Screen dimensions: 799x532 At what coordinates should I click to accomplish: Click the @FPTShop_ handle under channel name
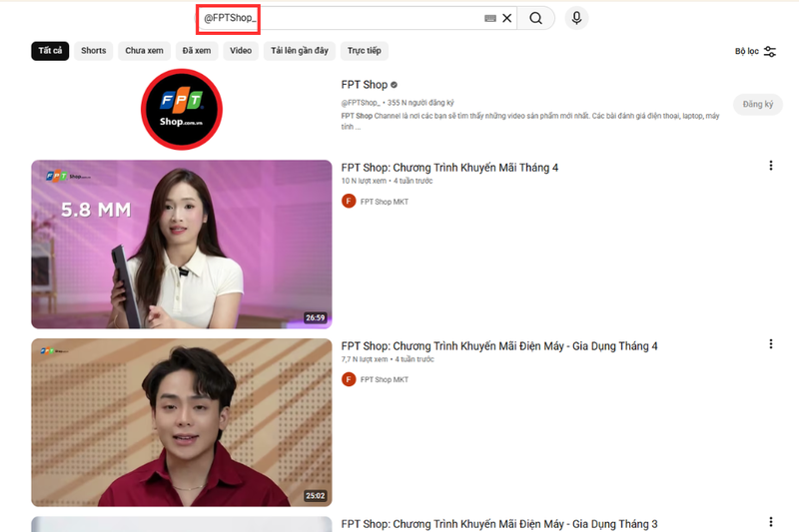[361, 103]
